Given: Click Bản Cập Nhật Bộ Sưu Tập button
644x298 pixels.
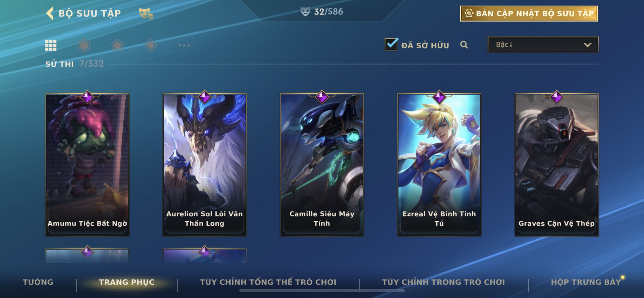Looking at the screenshot, I should click(529, 13).
